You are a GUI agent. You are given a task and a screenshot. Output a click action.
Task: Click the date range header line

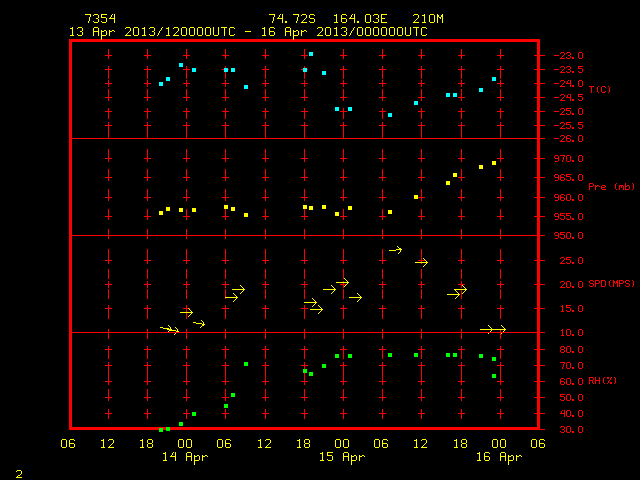[x=248, y=32]
